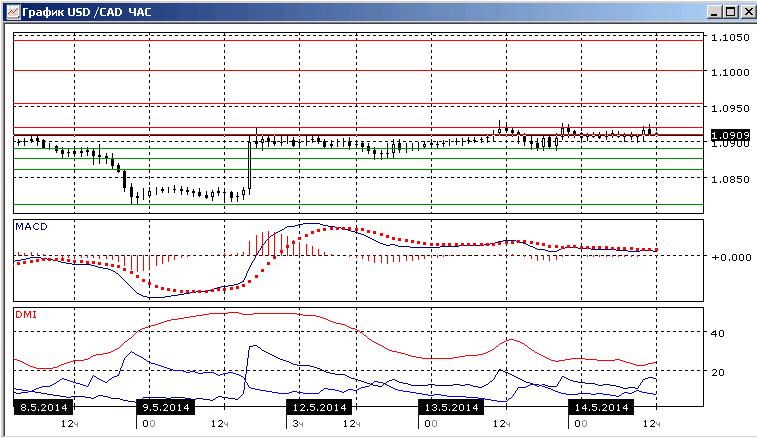Screen dimensions: 757x438
Task: Click the 1.0950 price axis label
Action: click(730, 108)
